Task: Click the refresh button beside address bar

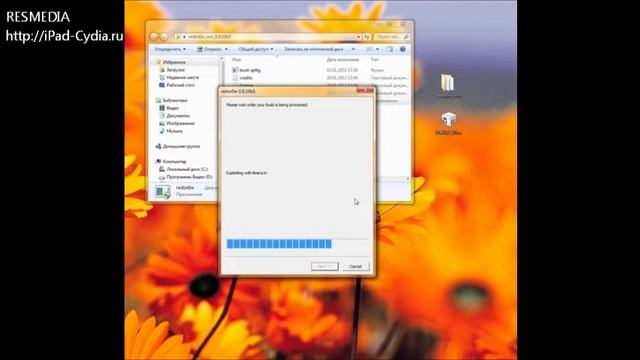Action: [x=367, y=37]
